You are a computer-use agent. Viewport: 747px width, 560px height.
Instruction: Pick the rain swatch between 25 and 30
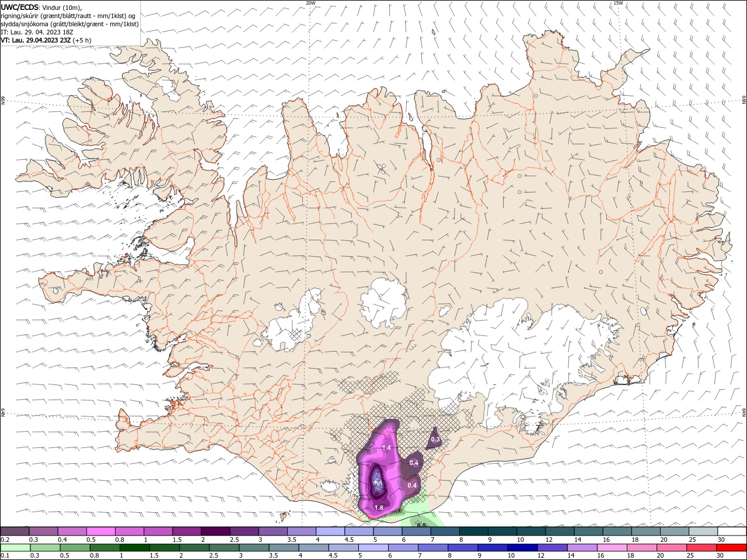pyautogui.click(x=701, y=548)
